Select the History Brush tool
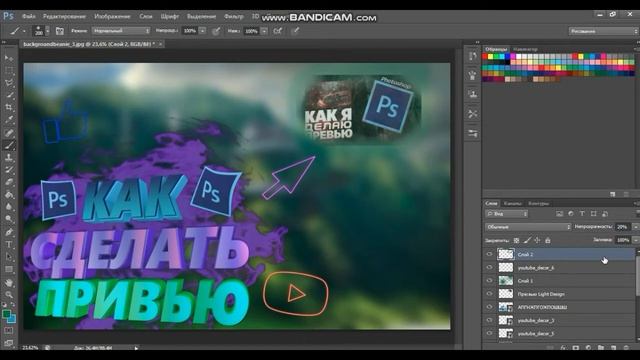Screen dimensions: 640x360 (x=9, y=170)
